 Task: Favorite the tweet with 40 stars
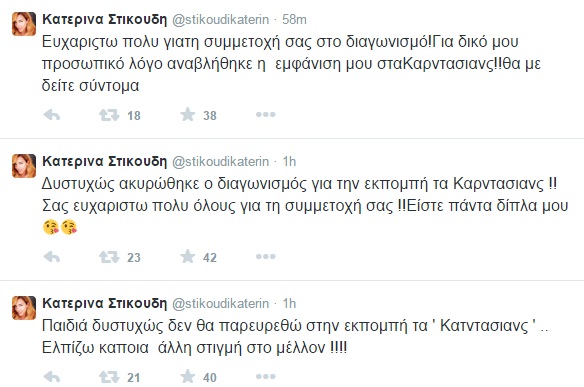point(188,377)
